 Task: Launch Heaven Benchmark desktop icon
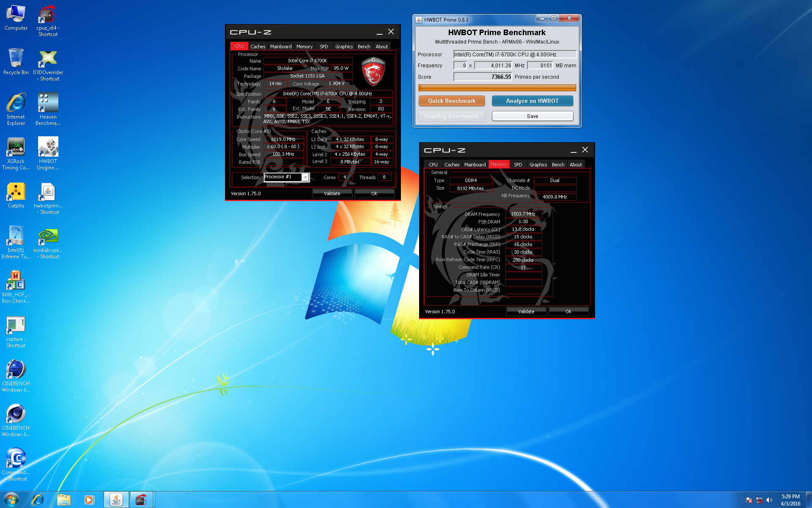pos(48,109)
